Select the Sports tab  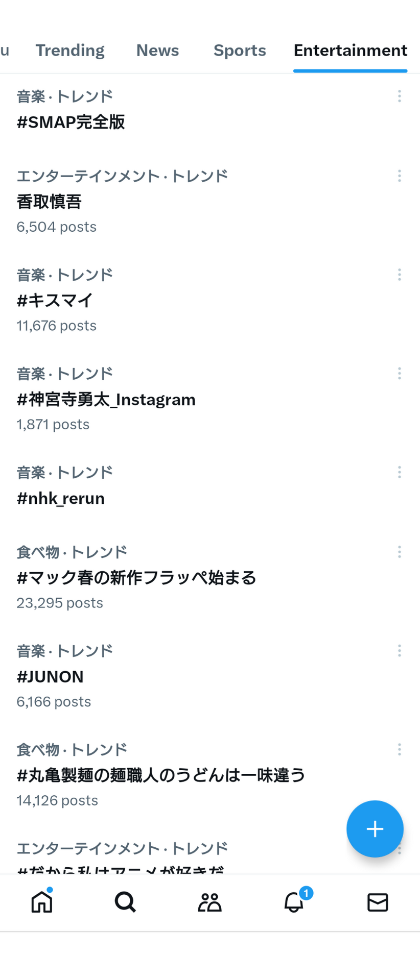click(x=240, y=50)
